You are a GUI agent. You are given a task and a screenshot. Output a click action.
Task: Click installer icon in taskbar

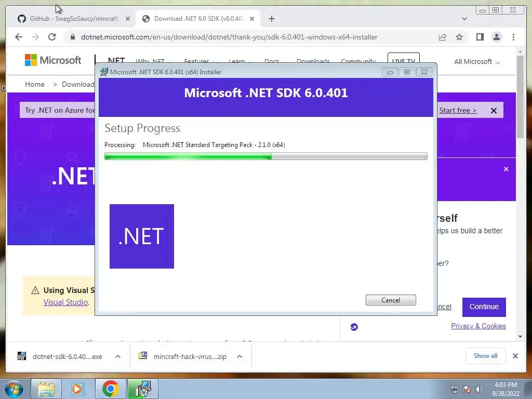pos(143,389)
